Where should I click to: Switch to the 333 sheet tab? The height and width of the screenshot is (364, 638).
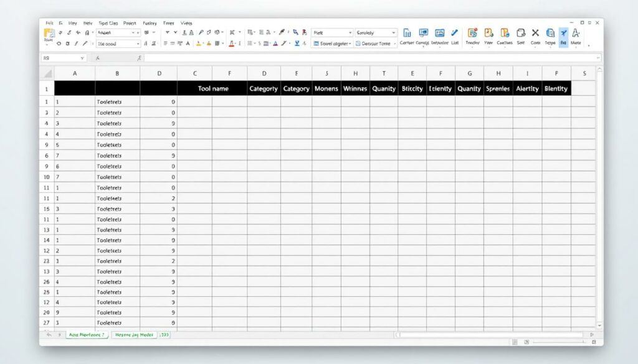[x=164, y=335]
